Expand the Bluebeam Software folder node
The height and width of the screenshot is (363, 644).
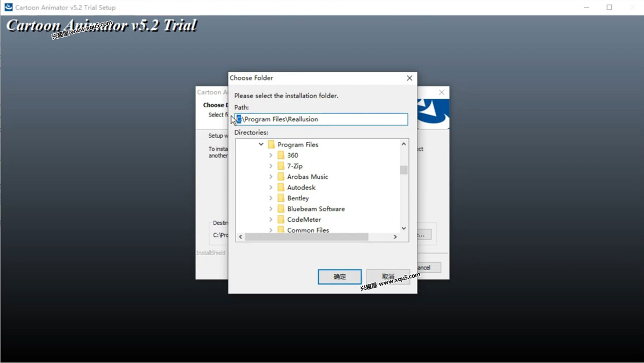pyautogui.click(x=271, y=209)
